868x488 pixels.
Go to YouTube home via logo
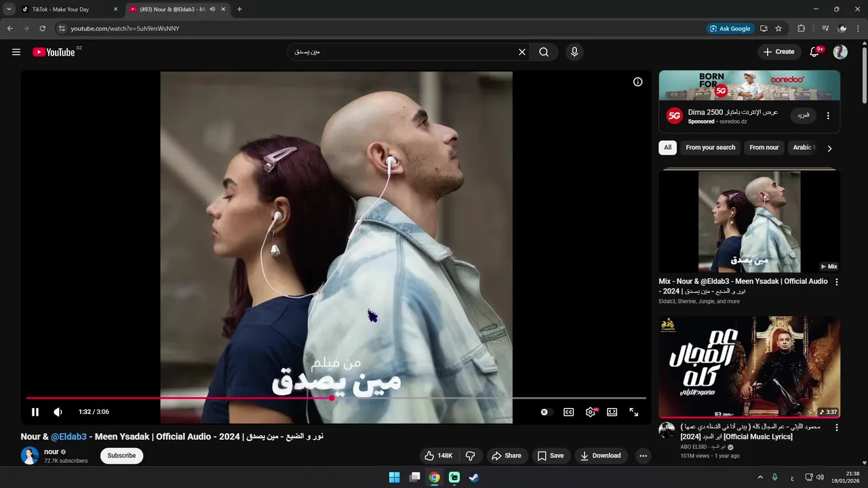(x=54, y=52)
